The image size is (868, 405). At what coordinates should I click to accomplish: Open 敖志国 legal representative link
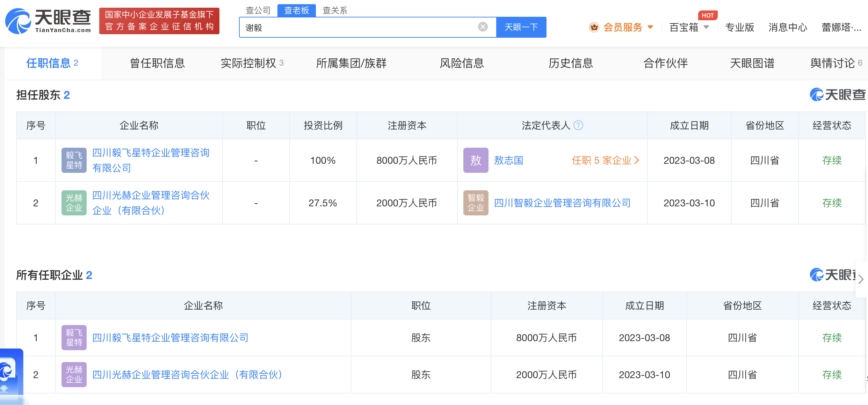pos(508,160)
